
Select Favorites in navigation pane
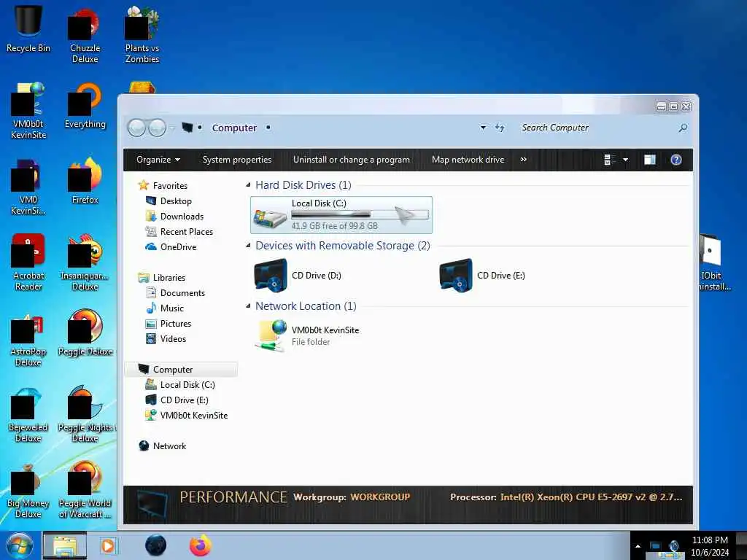(163, 186)
